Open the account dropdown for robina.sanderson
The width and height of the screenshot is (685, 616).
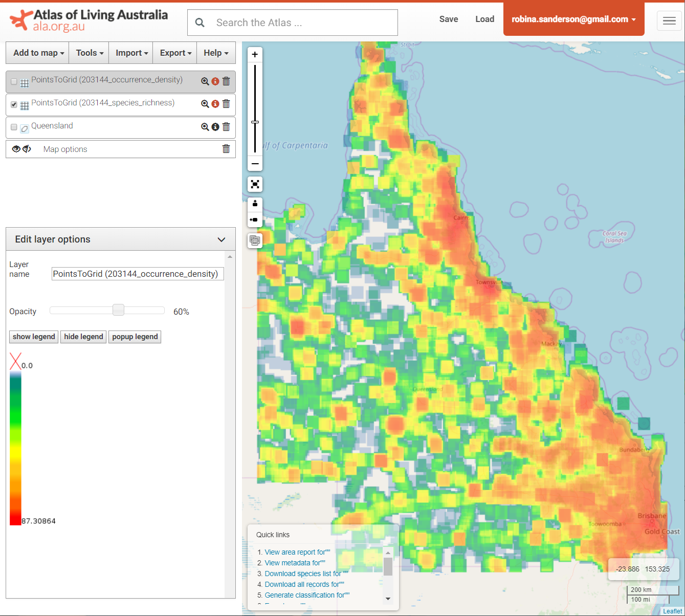pyautogui.click(x=573, y=18)
